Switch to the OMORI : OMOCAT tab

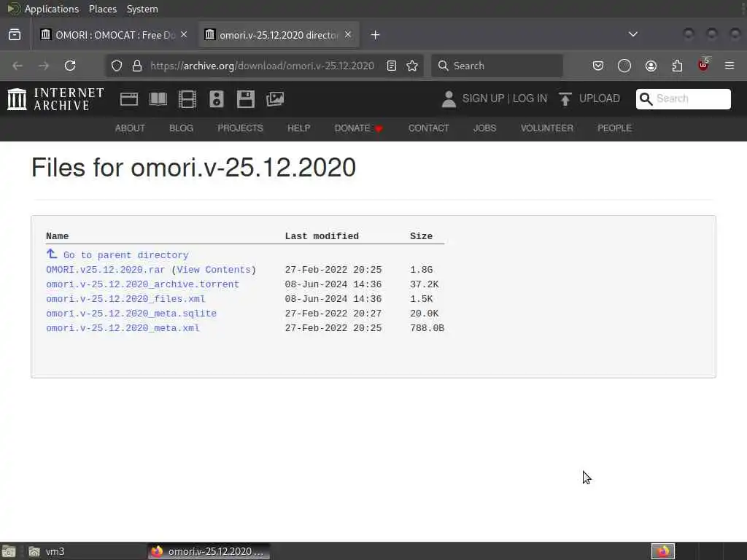pyautogui.click(x=115, y=35)
